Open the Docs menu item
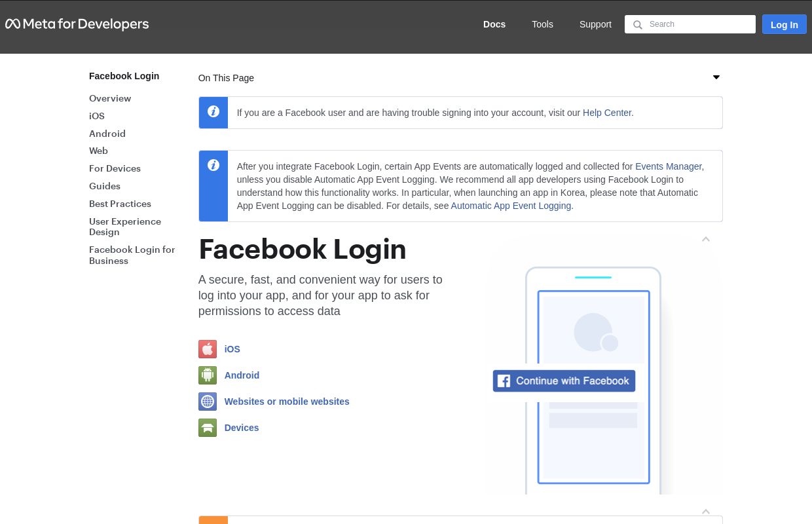This screenshot has width=812, height=524. pyautogui.click(x=494, y=24)
